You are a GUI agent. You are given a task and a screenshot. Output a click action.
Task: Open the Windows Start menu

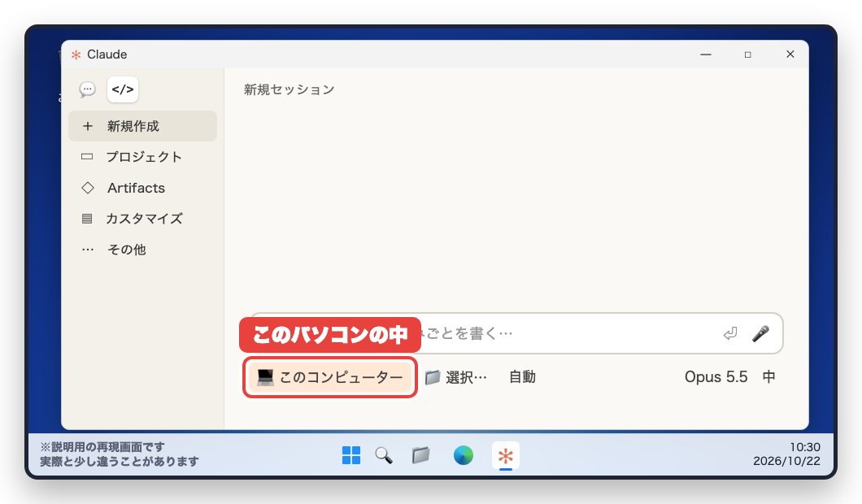point(351,455)
